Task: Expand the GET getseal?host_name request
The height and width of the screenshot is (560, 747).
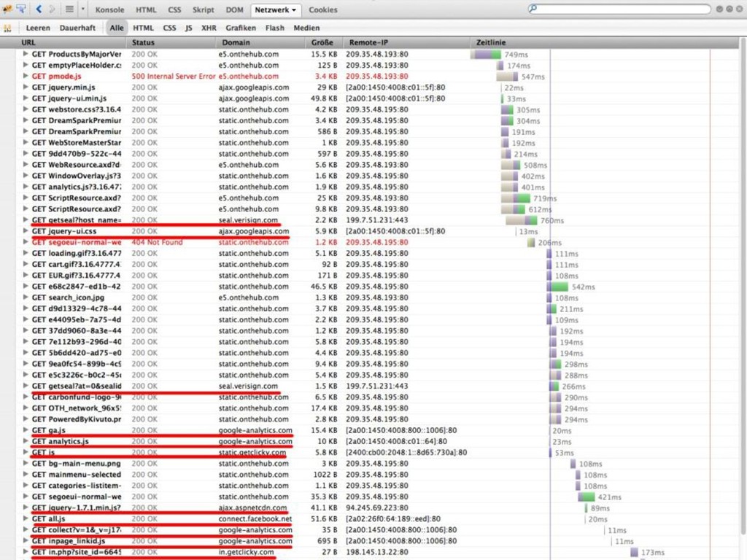Action: point(26,220)
